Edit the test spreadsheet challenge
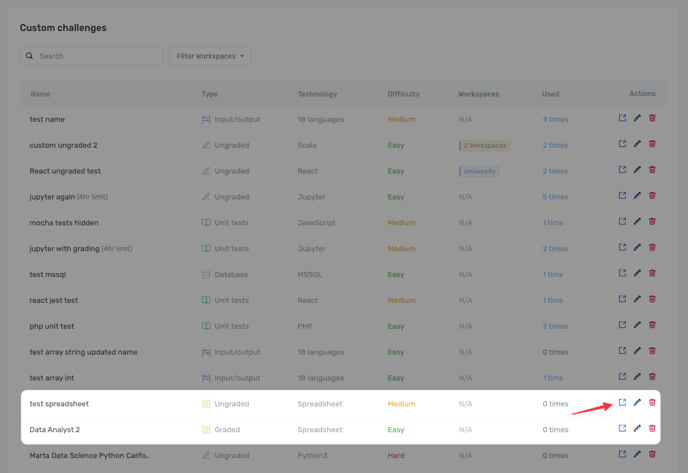The width and height of the screenshot is (688, 473). click(x=637, y=403)
